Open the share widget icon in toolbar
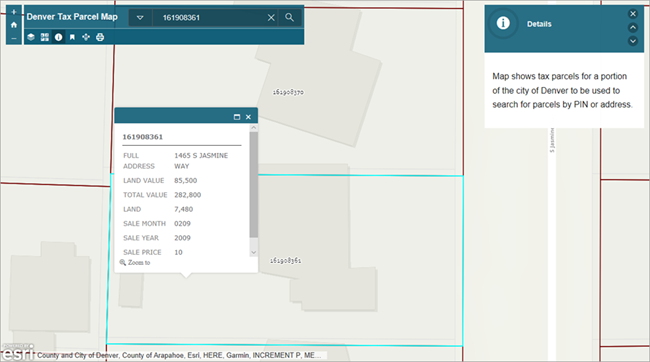Viewport: 650px width, 362px height. point(86,37)
